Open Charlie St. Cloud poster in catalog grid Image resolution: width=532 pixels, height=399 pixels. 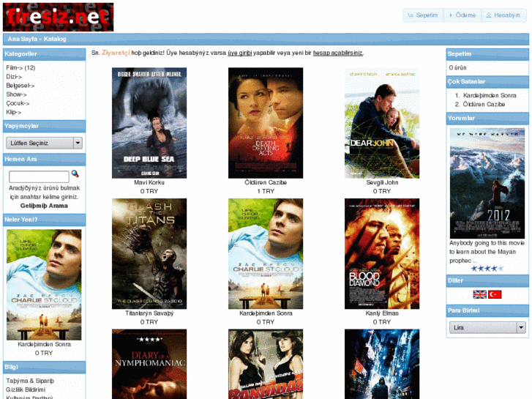(x=266, y=253)
